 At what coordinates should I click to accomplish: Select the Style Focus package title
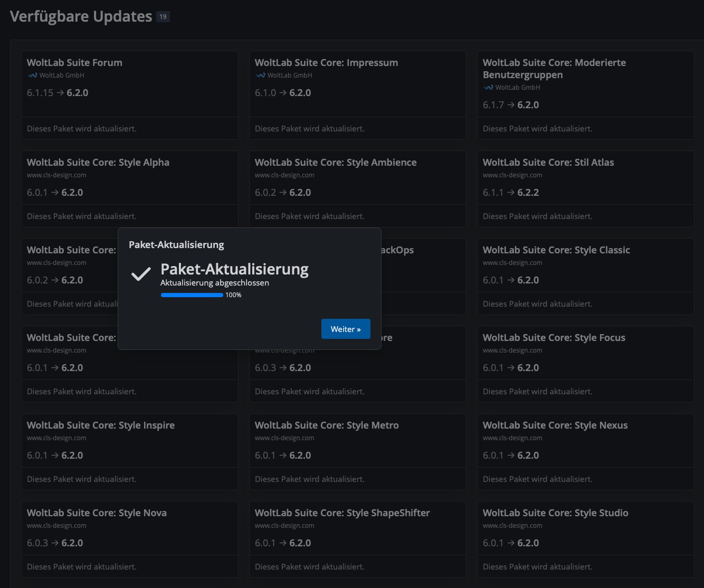pos(554,338)
